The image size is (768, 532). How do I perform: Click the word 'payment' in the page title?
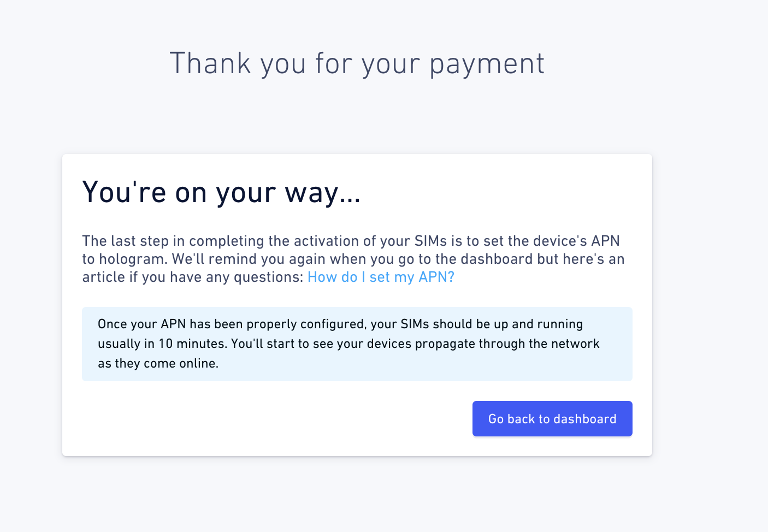[486, 64]
